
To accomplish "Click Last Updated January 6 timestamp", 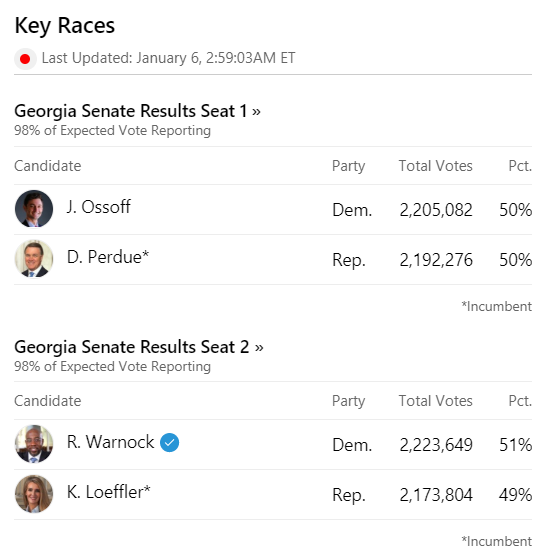I will click(168, 58).
